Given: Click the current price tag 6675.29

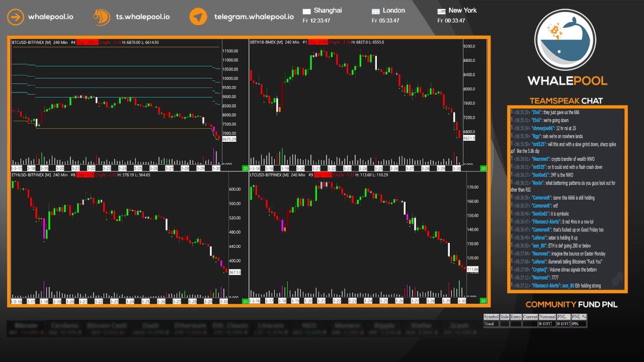Looking at the screenshot, I should coord(229,139).
